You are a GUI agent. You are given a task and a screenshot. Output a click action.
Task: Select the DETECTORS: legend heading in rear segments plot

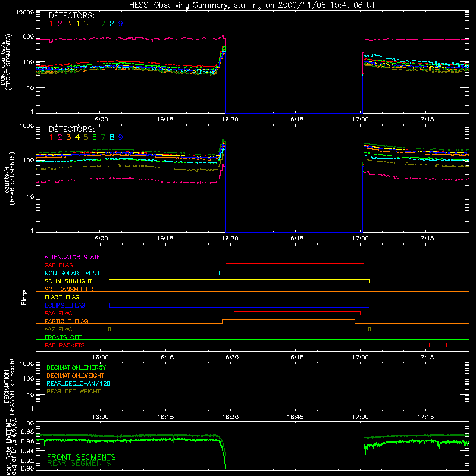(72, 129)
